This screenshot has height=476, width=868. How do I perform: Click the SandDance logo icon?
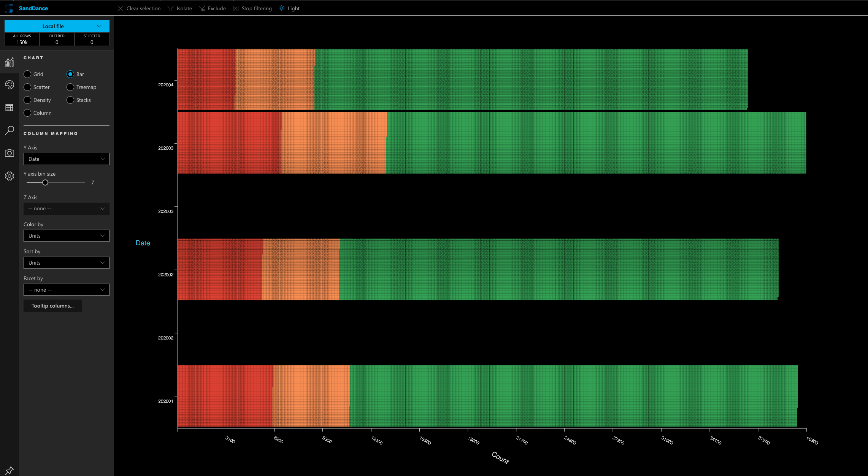[9, 8]
